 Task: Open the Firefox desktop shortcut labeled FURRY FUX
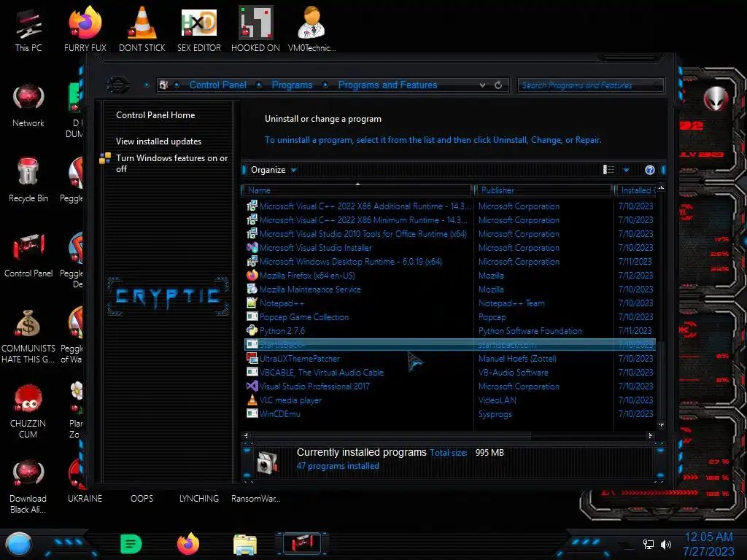pos(85,29)
